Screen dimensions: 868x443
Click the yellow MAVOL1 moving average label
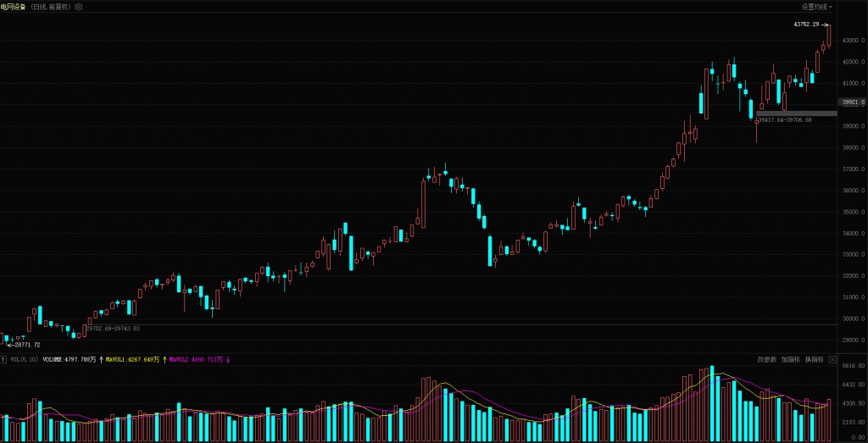(x=134, y=359)
